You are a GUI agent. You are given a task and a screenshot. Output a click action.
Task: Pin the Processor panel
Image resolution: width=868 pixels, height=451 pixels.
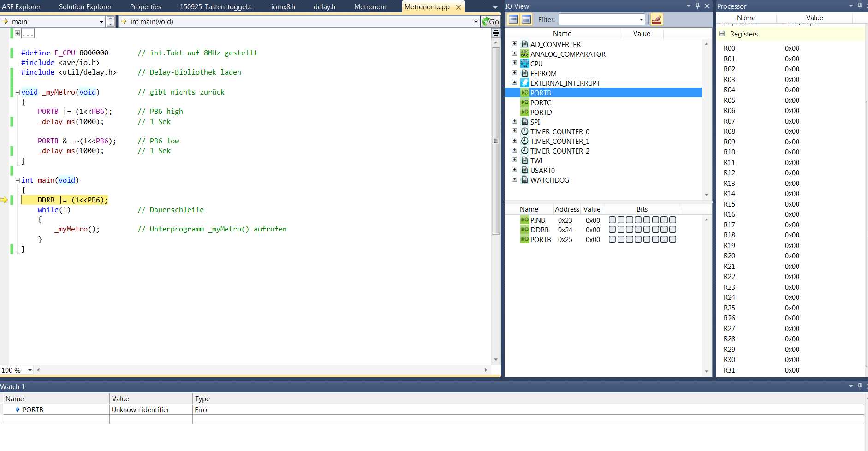coord(860,6)
